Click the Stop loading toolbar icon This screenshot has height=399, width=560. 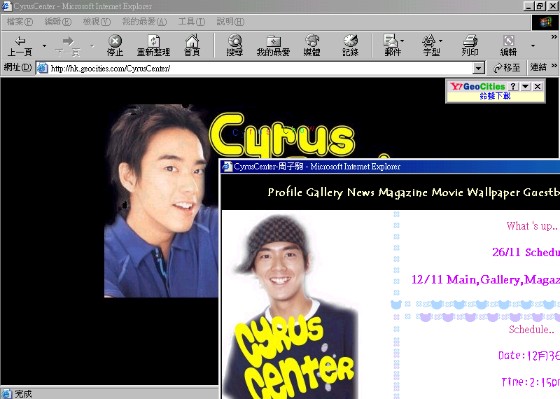tap(115, 46)
